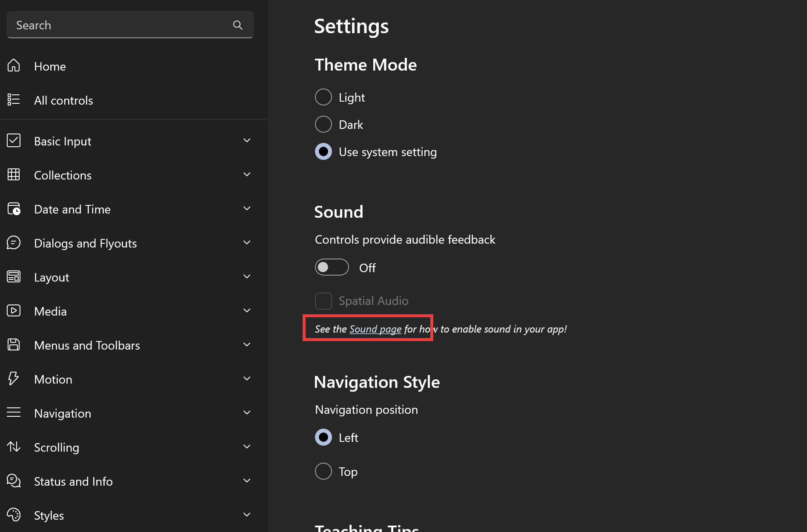
Task: Turn on the audible feedback toggle
Action: click(332, 267)
